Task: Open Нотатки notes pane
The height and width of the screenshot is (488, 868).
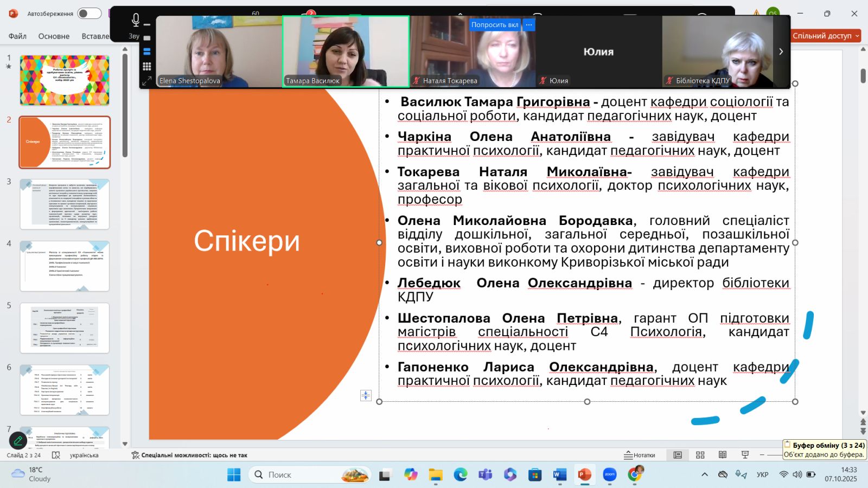Action: [x=640, y=455]
